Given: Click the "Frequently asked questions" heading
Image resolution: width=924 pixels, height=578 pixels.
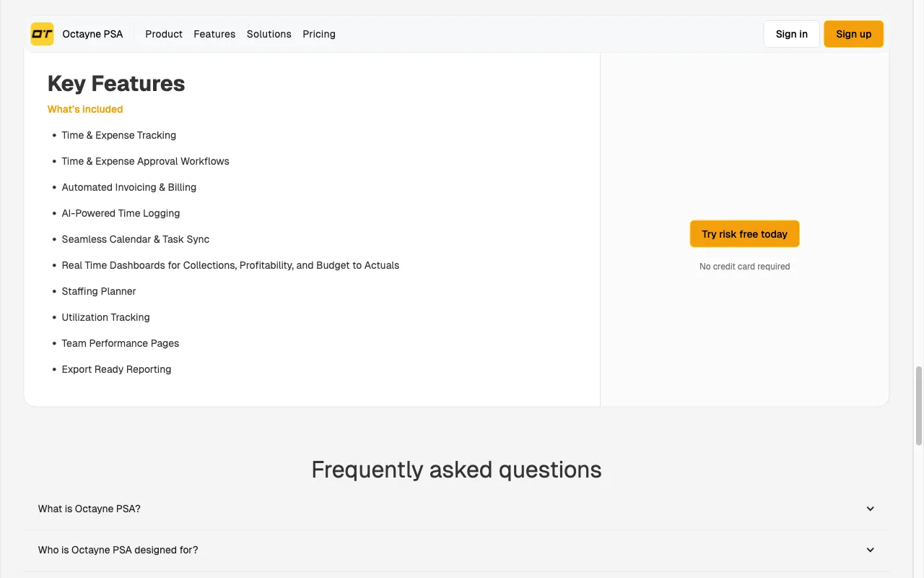Looking at the screenshot, I should pyautogui.click(x=456, y=470).
